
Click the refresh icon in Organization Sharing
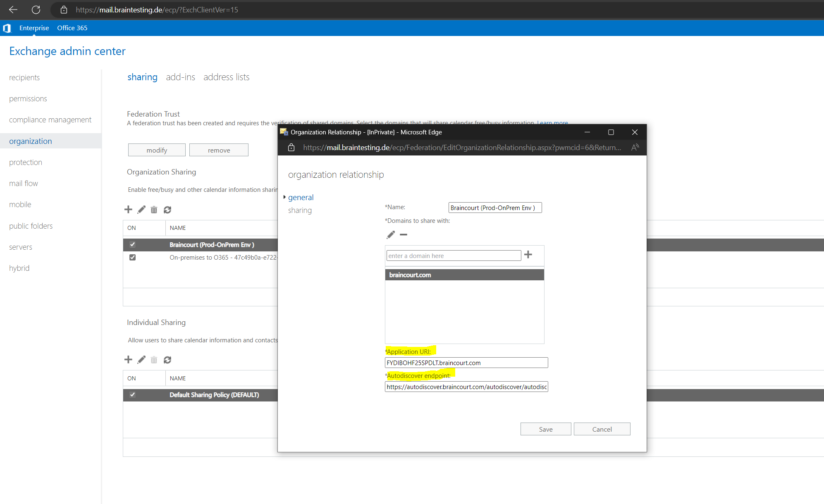(167, 210)
